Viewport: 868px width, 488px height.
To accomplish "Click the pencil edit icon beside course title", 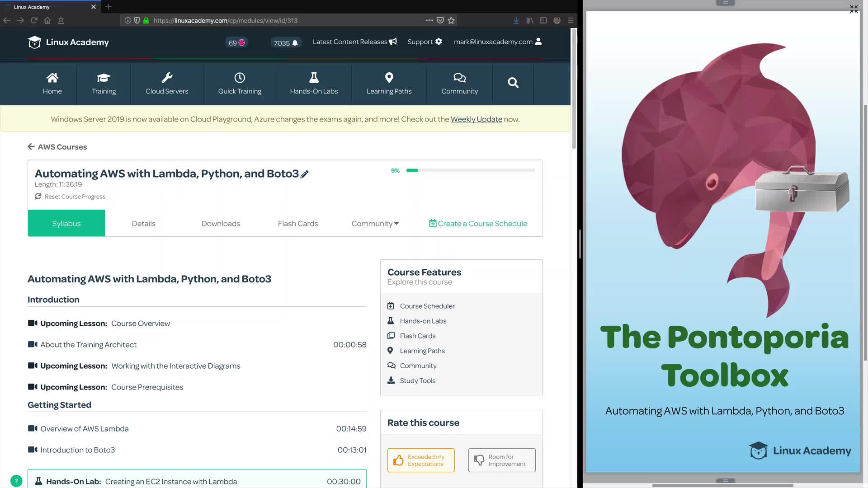I will tap(305, 174).
